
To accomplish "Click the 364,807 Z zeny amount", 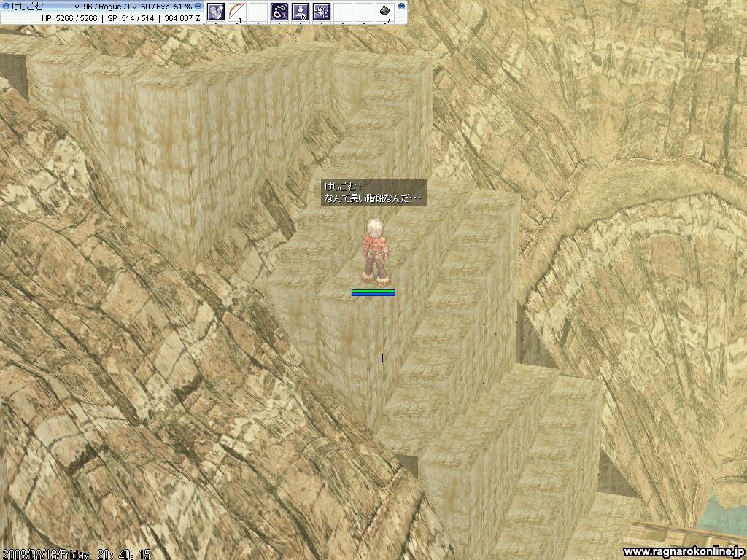I will pos(182,18).
